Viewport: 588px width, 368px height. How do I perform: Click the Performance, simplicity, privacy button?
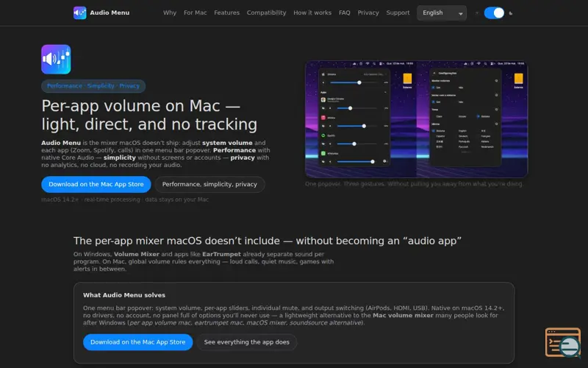209,185
